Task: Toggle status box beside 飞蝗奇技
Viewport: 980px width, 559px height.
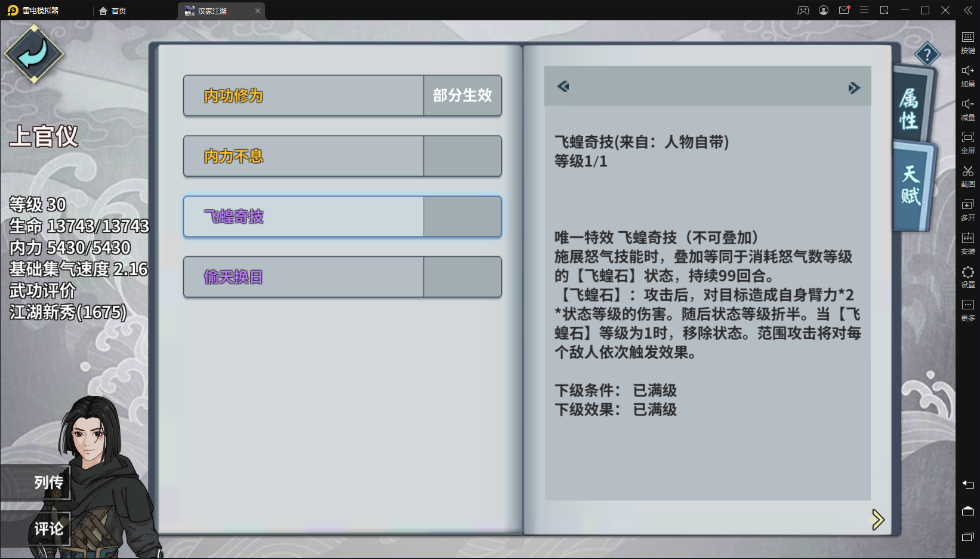Action: pyautogui.click(x=463, y=217)
